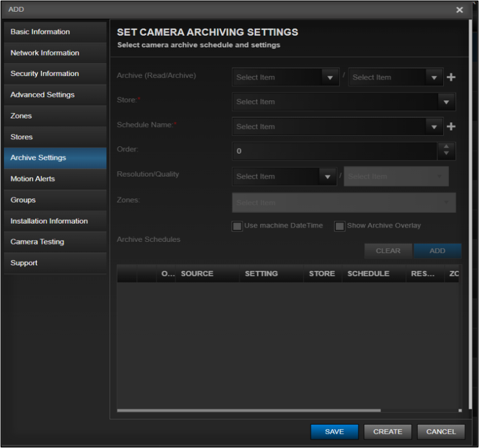The height and width of the screenshot is (448, 479).
Task: Expand the Store dropdown
Action: (x=344, y=102)
